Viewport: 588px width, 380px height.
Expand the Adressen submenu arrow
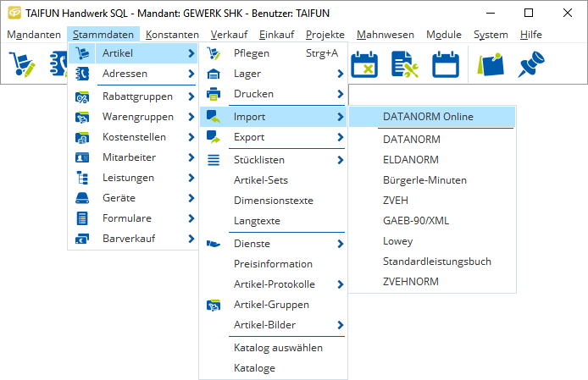(191, 74)
